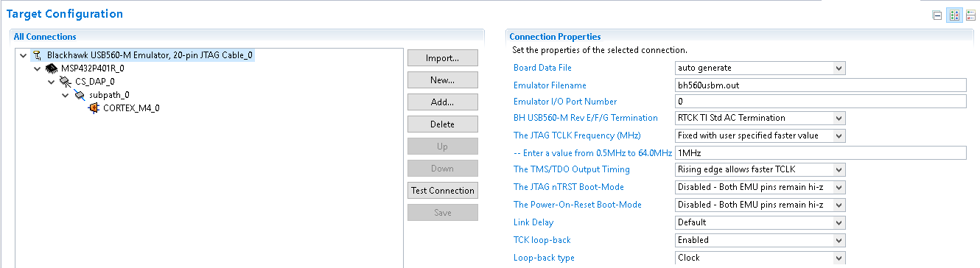Click the MSP432P401R_0 chip icon
The height and width of the screenshot is (268, 980).
pos(52,68)
